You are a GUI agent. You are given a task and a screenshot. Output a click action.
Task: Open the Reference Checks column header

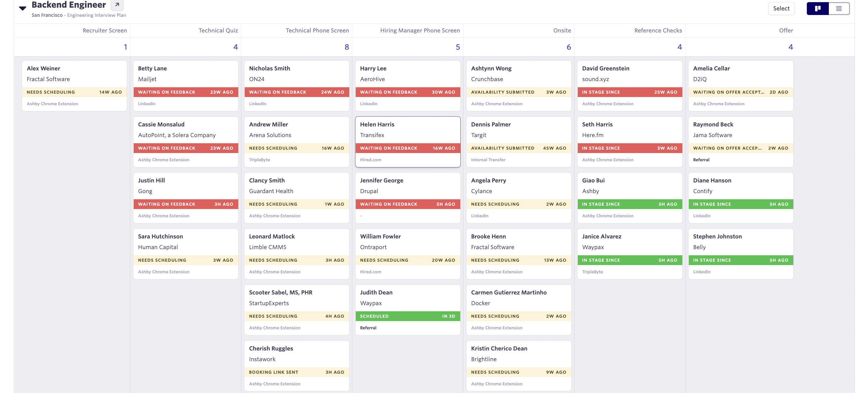658,30
